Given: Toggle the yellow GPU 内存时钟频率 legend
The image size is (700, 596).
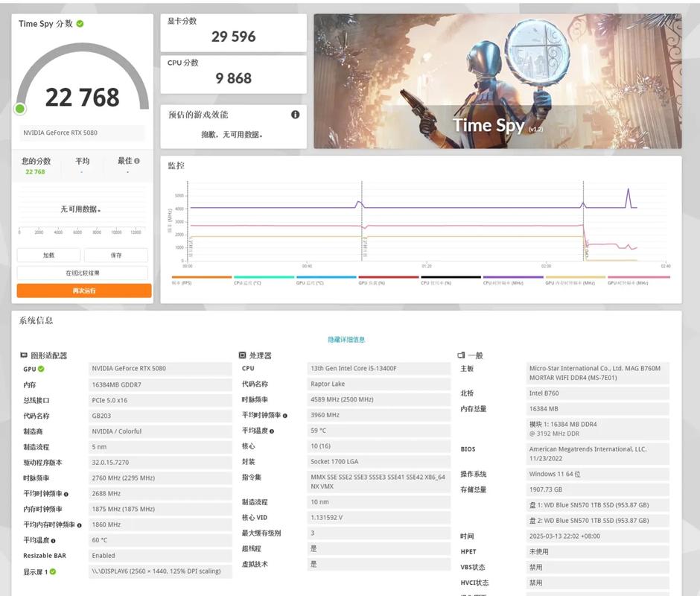Looking at the screenshot, I should click(576, 280).
